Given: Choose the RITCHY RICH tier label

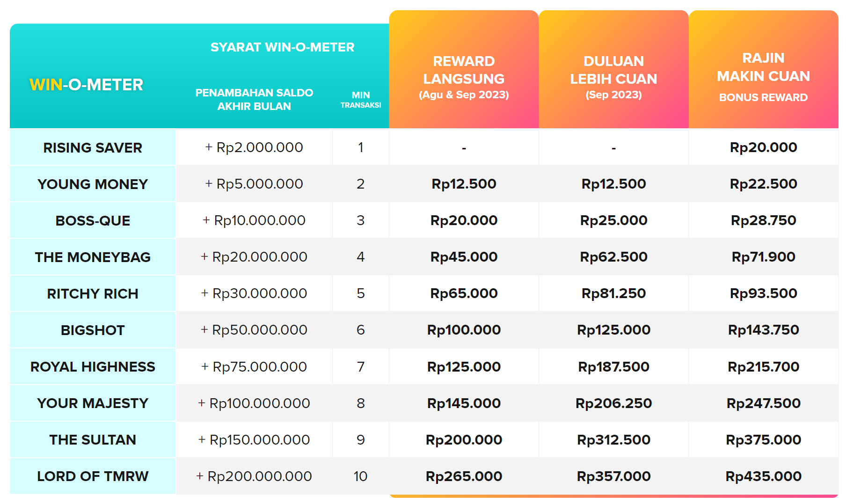Looking at the screenshot, I should tap(93, 293).
